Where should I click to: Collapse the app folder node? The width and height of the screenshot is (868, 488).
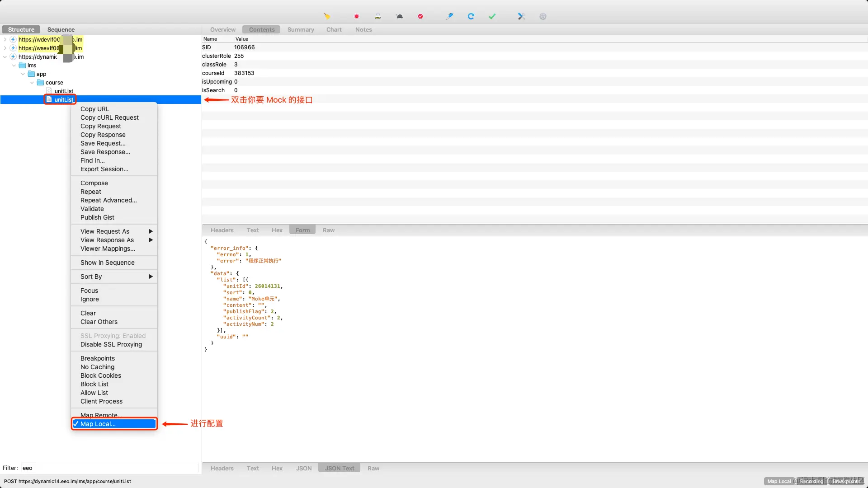tap(23, 74)
